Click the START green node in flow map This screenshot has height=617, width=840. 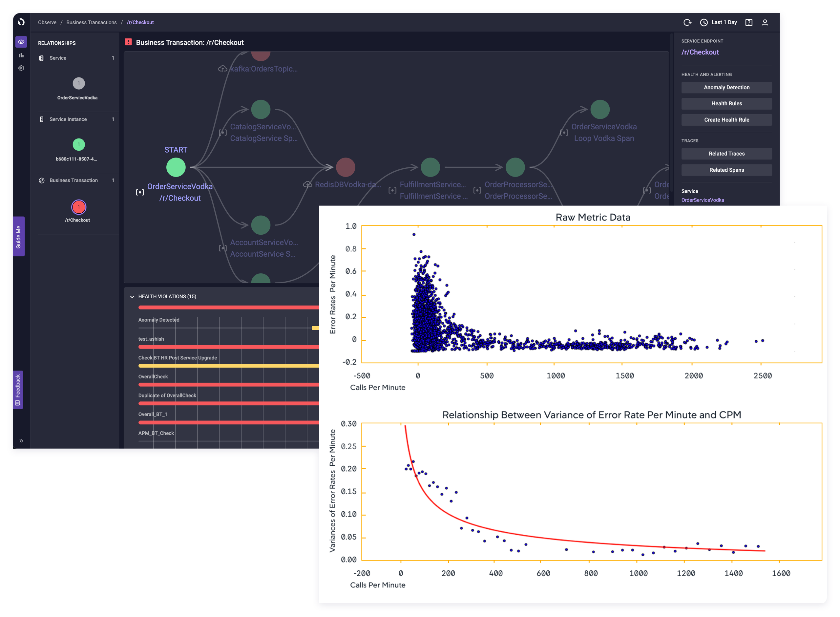(x=176, y=167)
